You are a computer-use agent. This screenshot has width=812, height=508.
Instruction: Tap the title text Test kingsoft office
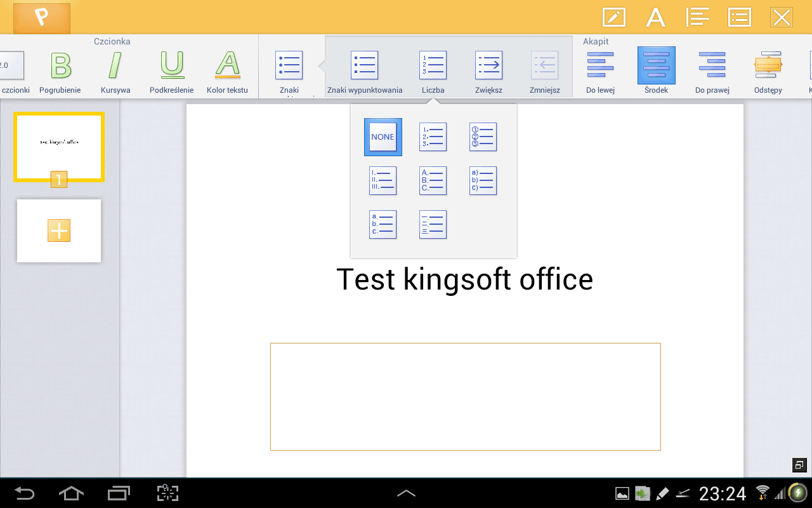click(x=464, y=279)
